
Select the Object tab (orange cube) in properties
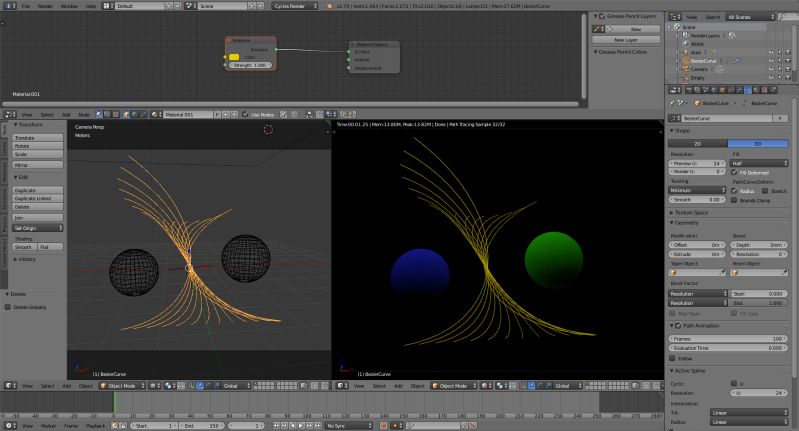coord(722,90)
